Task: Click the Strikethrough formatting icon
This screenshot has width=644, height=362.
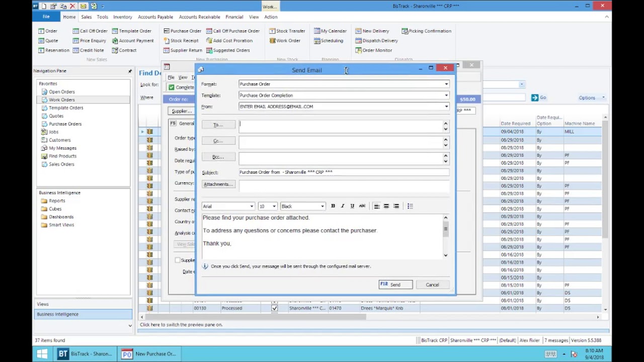Action: (x=362, y=206)
